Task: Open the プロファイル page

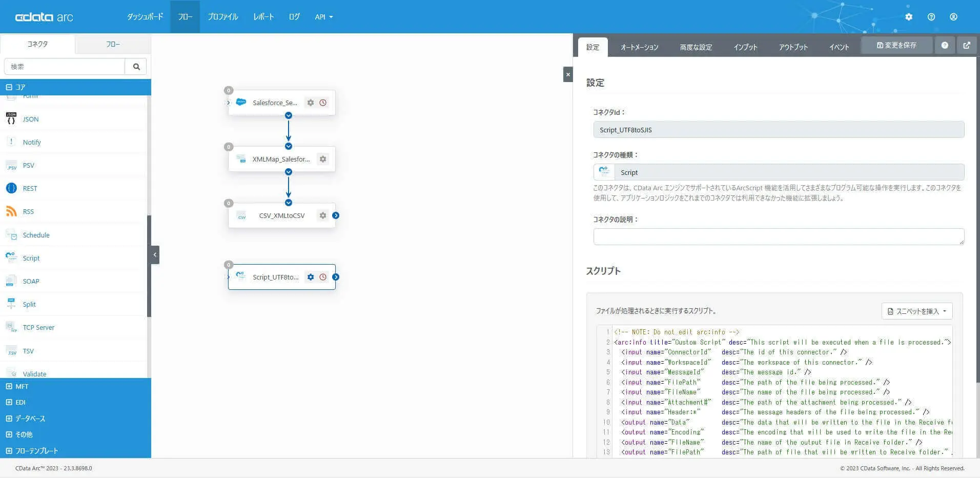Action: 223,17
